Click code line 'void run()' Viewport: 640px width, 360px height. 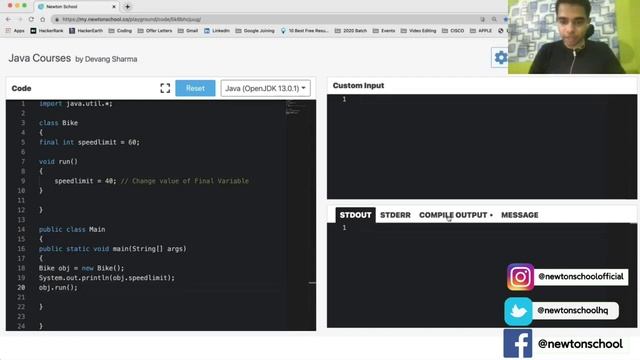pyautogui.click(x=58, y=162)
